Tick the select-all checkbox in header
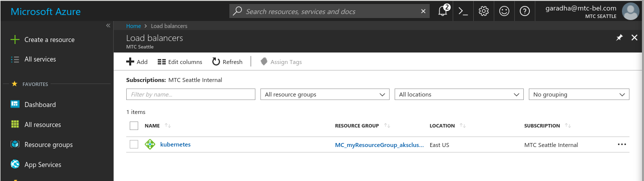This screenshot has width=644, height=181. [x=134, y=125]
